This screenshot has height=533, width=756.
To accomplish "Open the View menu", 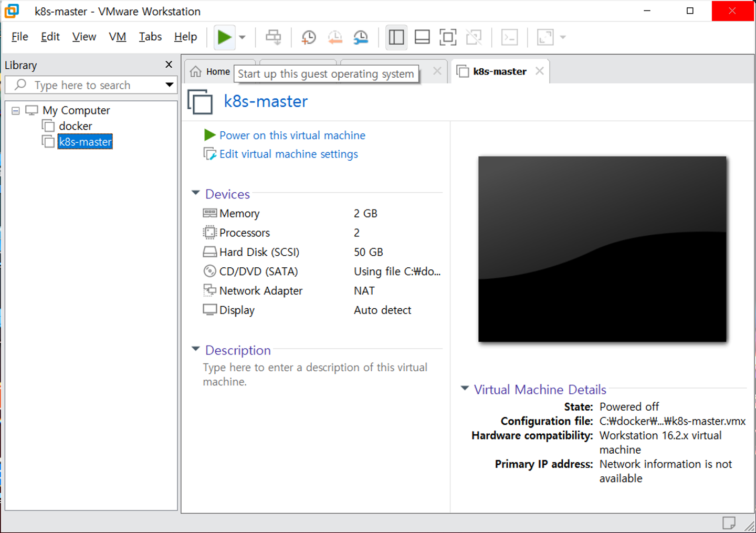I will pos(84,37).
